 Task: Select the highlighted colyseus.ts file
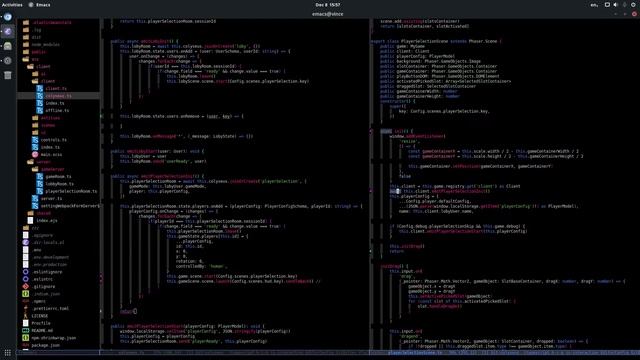58,96
